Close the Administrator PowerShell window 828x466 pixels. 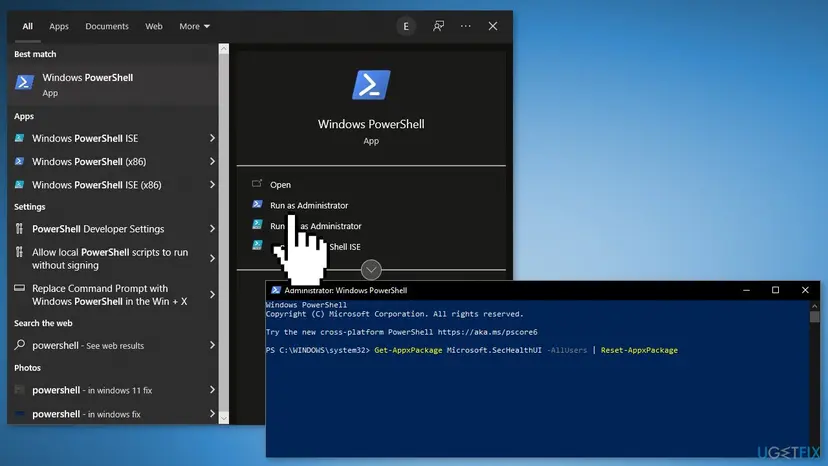pos(805,290)
